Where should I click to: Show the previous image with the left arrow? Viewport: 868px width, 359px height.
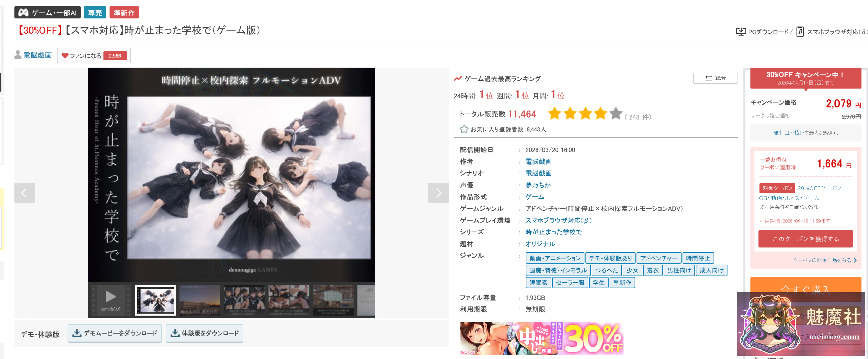click(24, 193)
